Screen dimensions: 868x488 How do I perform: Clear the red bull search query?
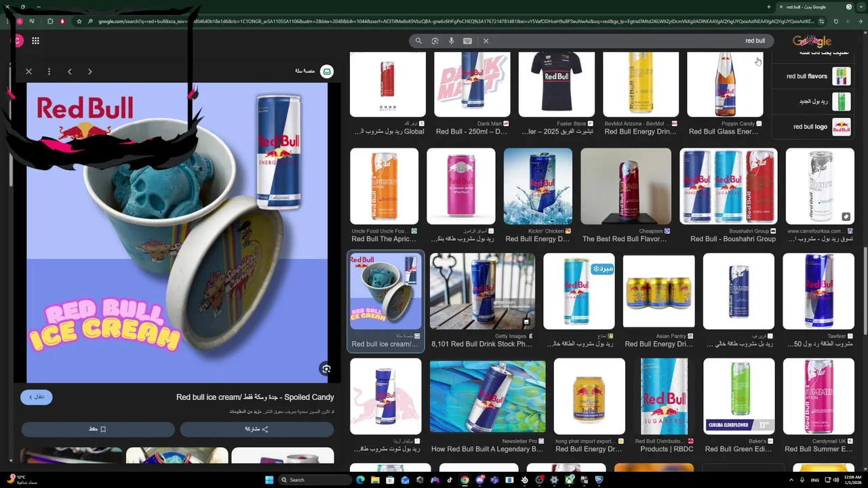[x=486, y=41]
